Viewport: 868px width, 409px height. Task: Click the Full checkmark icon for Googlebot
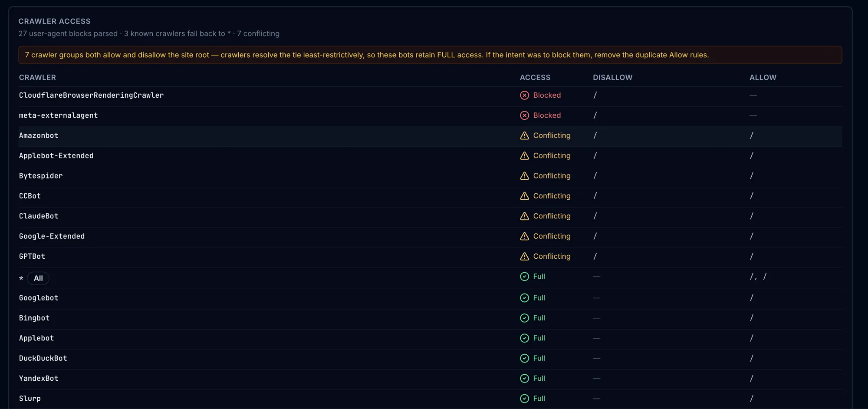[x=524, y=298]
